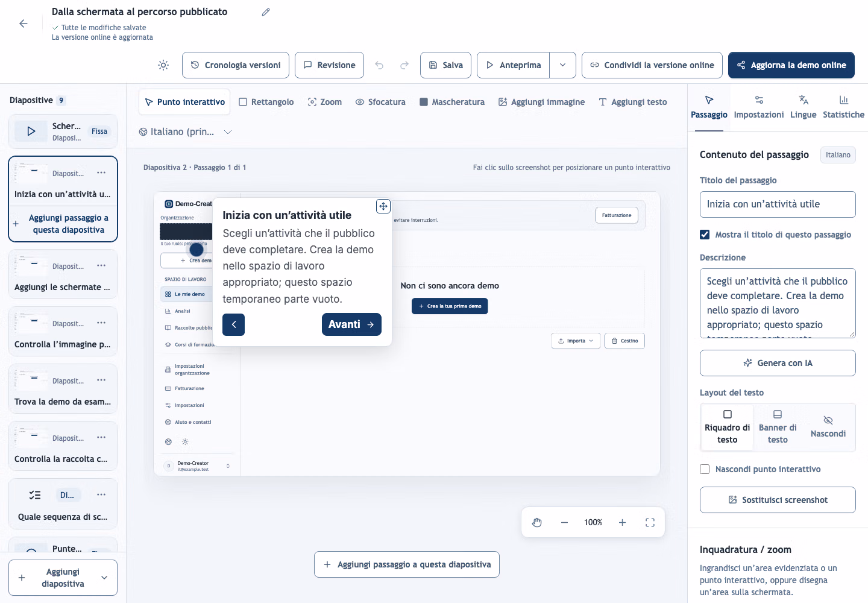Open the Anteprima dropdown arrow

(x=562, y=65)
